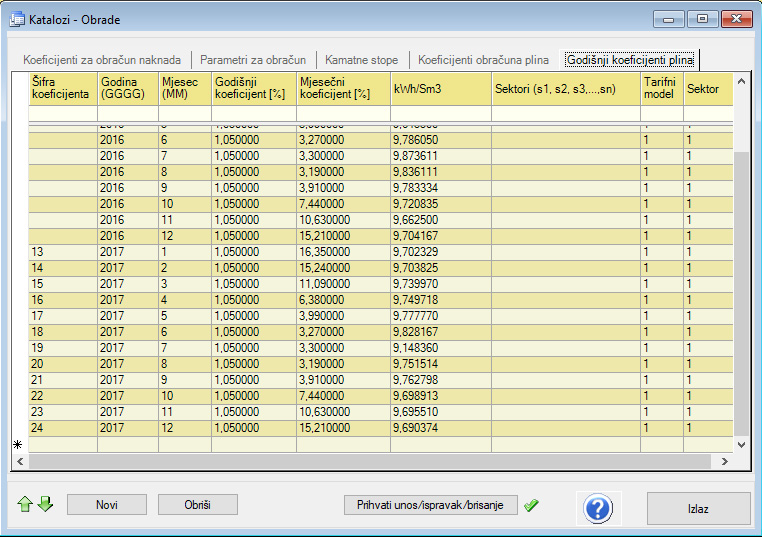Click the Šifra koeficijenta column header
762x537 pixels.
click(63, 88)
